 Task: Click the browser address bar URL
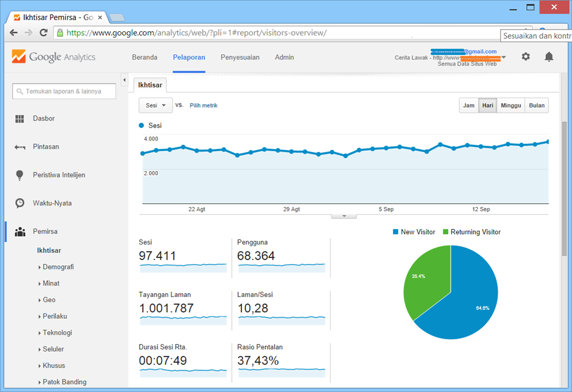[196, 33]
